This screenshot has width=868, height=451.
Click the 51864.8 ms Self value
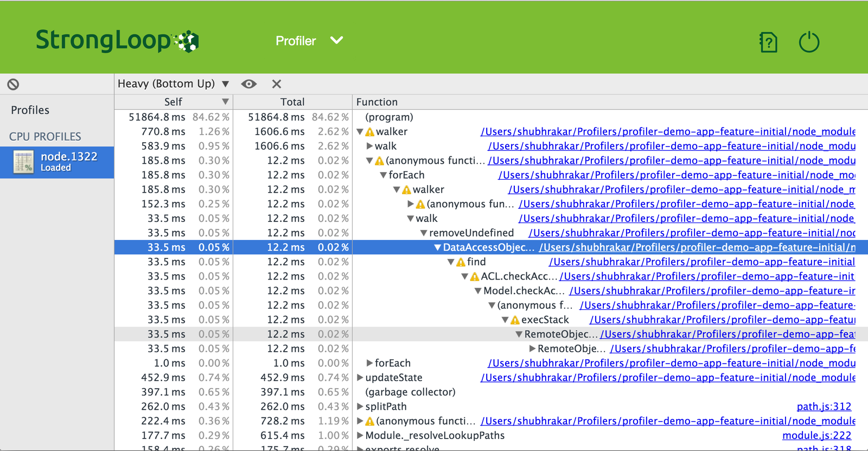(x=157, y=117)
